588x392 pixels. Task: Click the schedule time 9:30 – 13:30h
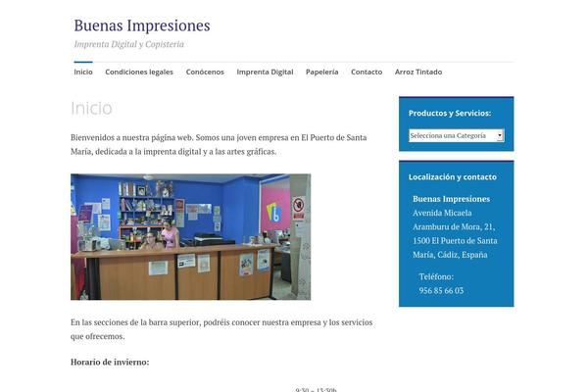click(317, 389)
